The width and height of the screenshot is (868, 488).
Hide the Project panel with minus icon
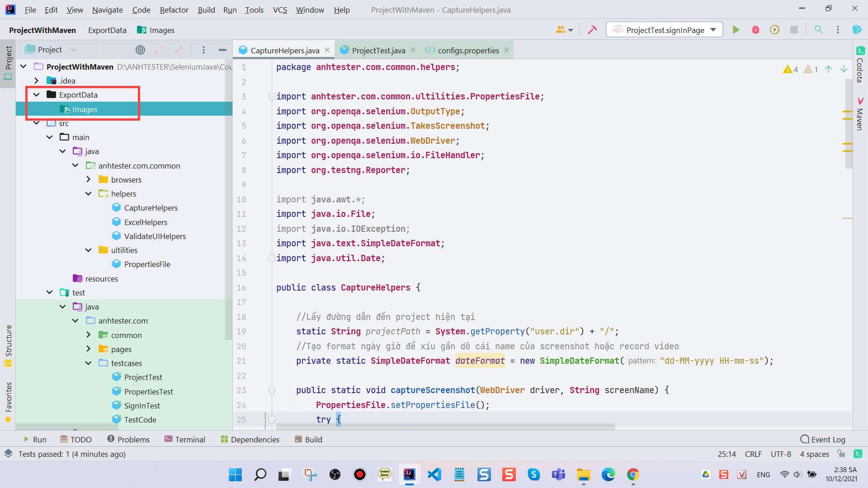click(x=222, y=50)
